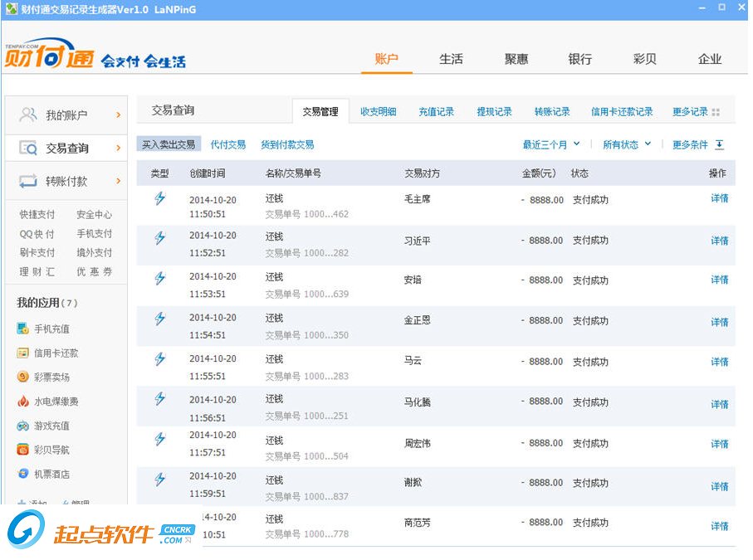Click the 详情 link for 马云
The image size is (753, 560).
718,363
